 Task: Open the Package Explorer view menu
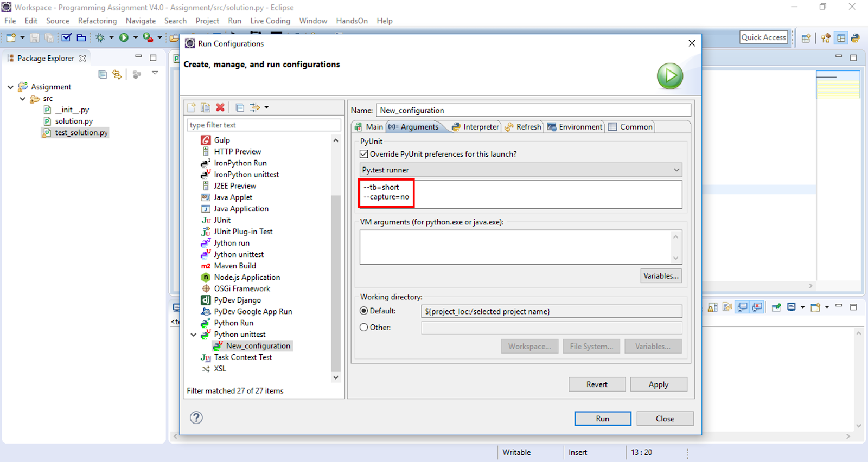pos(155,73)
